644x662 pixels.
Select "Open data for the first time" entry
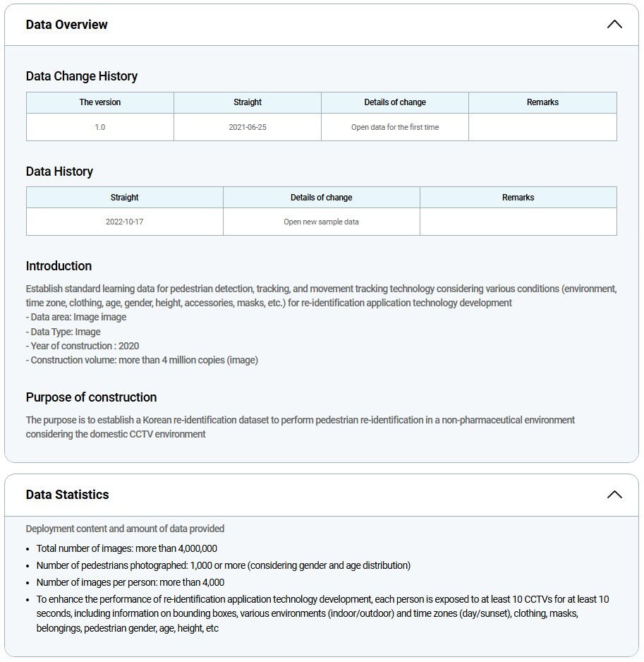point(395,128)
